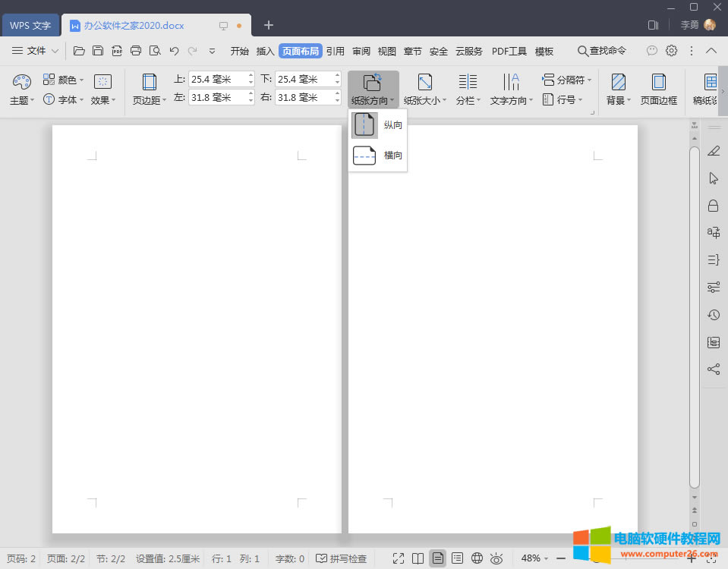Click the print icon in quick toolbar
The height and width of the screenshot is (569, 728).
pos(136,51)
